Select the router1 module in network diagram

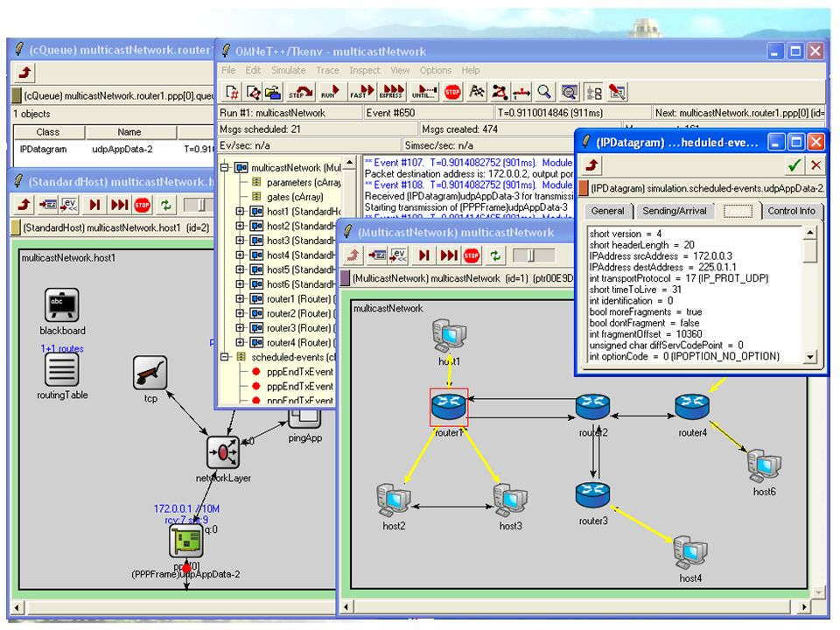coord(449,407)
